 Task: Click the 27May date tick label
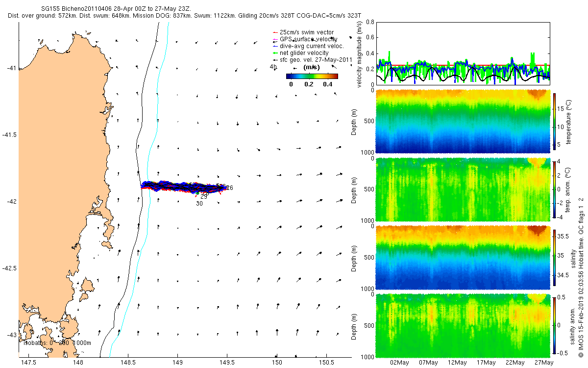click(x=543, y=363)
